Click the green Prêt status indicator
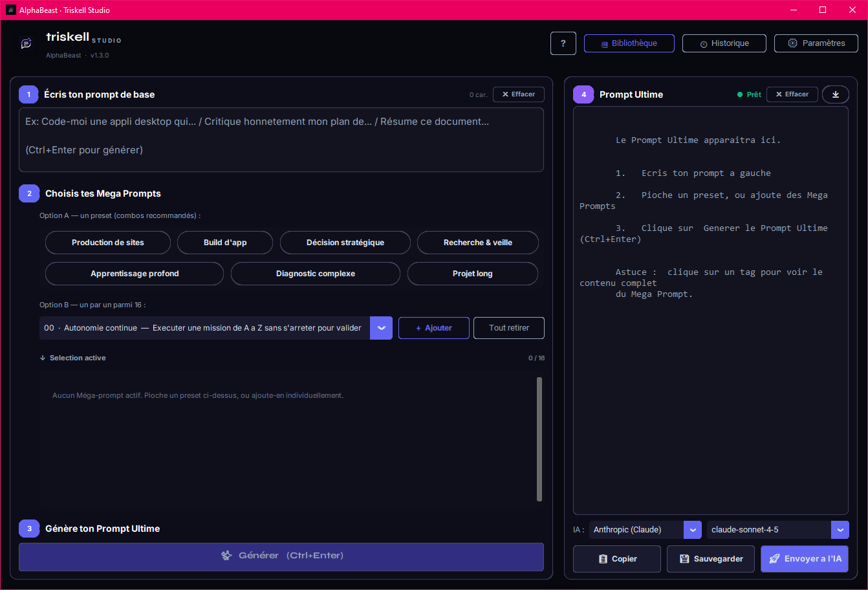Viewport: 868px width, 590px height. [x=750, y=94]
